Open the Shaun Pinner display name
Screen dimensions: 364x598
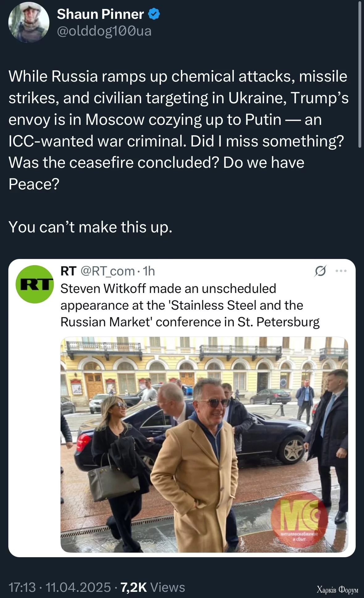[100, 14]
